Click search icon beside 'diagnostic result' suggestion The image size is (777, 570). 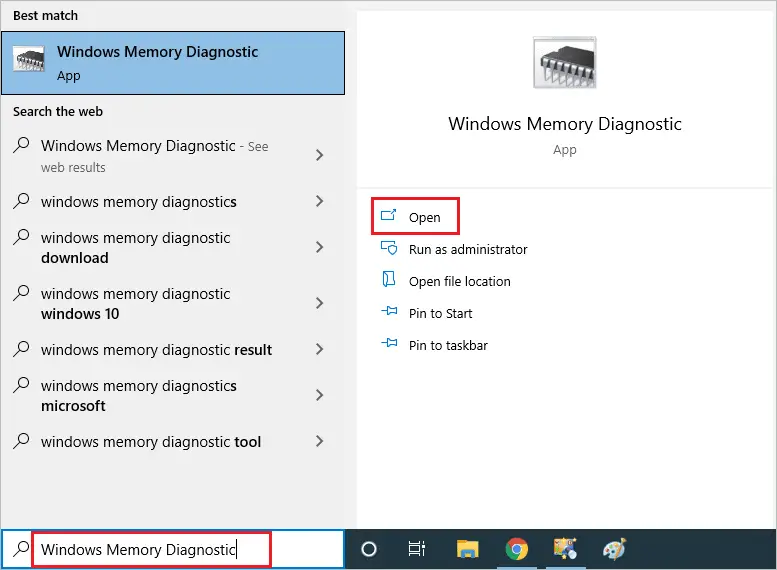[x=21, y=349]
